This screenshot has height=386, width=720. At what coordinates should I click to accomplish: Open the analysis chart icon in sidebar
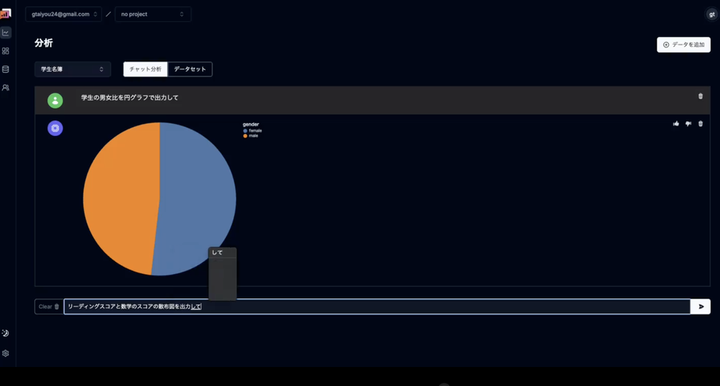(6, 33)
